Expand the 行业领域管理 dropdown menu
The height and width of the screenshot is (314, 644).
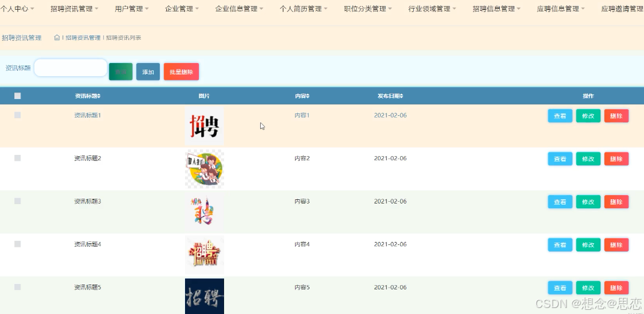pyautogui.click(x=432, y=8)
